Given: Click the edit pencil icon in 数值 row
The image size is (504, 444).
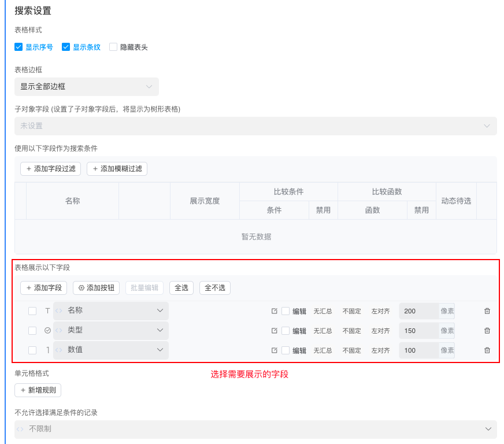Looking at the screenshot, I should click(x=275, y=350).
